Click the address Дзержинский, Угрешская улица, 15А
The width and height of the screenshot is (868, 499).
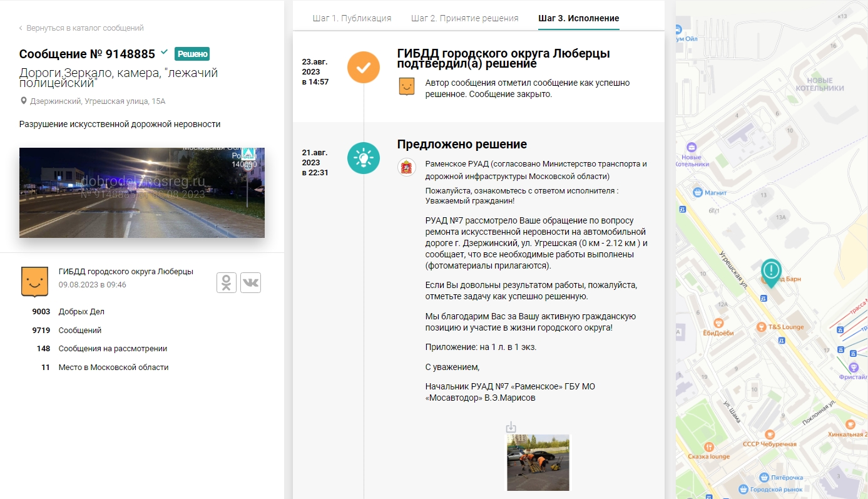(98, 101)
